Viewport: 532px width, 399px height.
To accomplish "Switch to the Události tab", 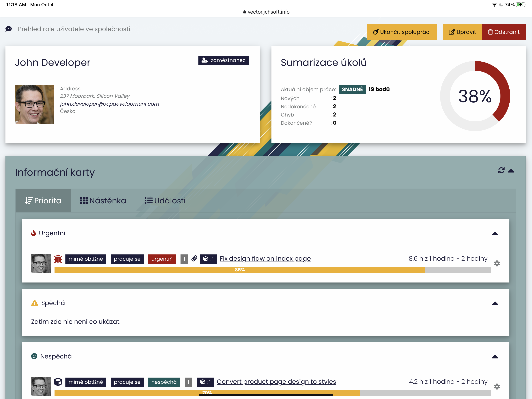I will (x=165, y=200).
